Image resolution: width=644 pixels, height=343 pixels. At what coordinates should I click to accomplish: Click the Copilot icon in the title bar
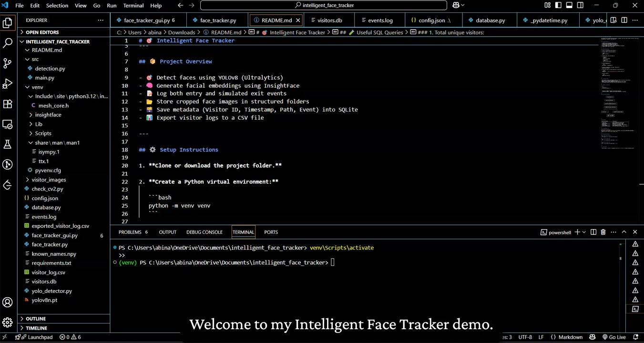(x=456, y=5)
